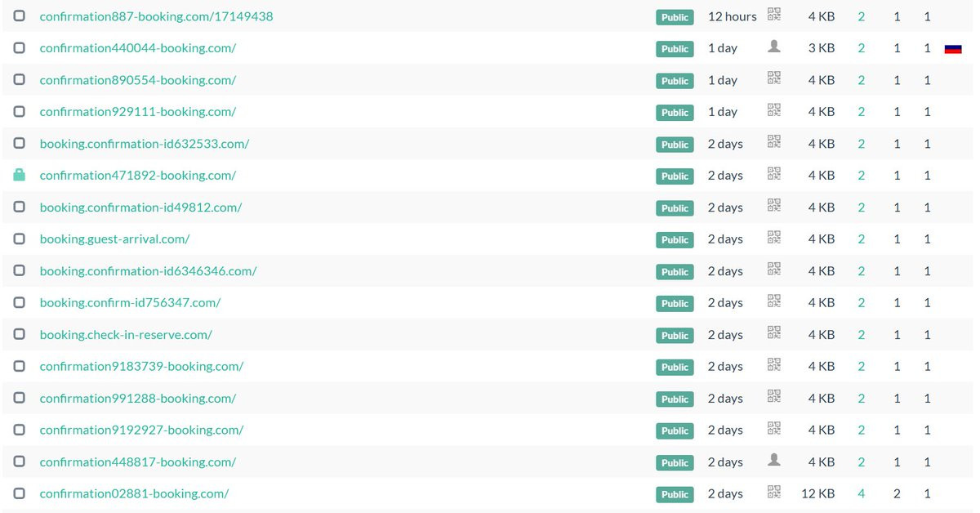This screenshot has height=513, width=980.
Task: Open confirmation440044-booking.com scan link
Action: (x=138, y=48)
